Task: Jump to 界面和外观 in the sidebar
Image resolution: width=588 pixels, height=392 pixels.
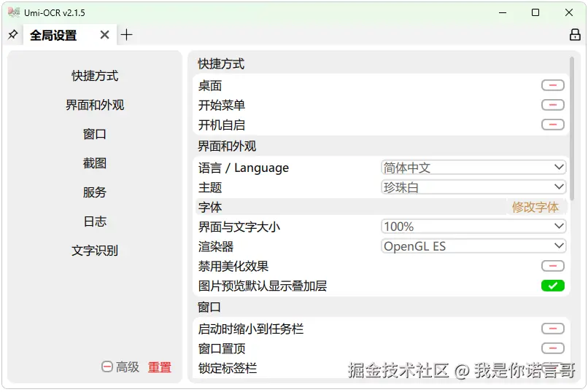Action: point(95,105)
